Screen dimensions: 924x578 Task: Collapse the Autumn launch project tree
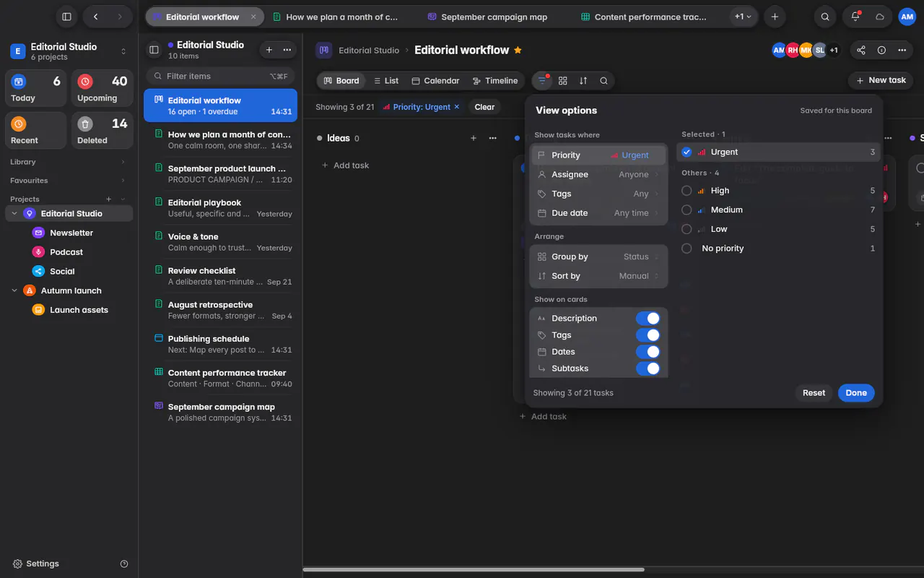coord(14,290)
